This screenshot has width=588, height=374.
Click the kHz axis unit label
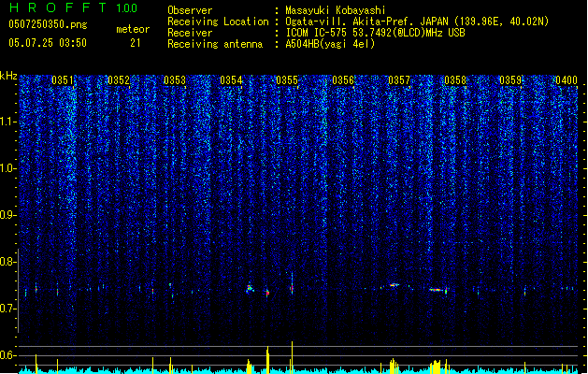tap(8, 76)
